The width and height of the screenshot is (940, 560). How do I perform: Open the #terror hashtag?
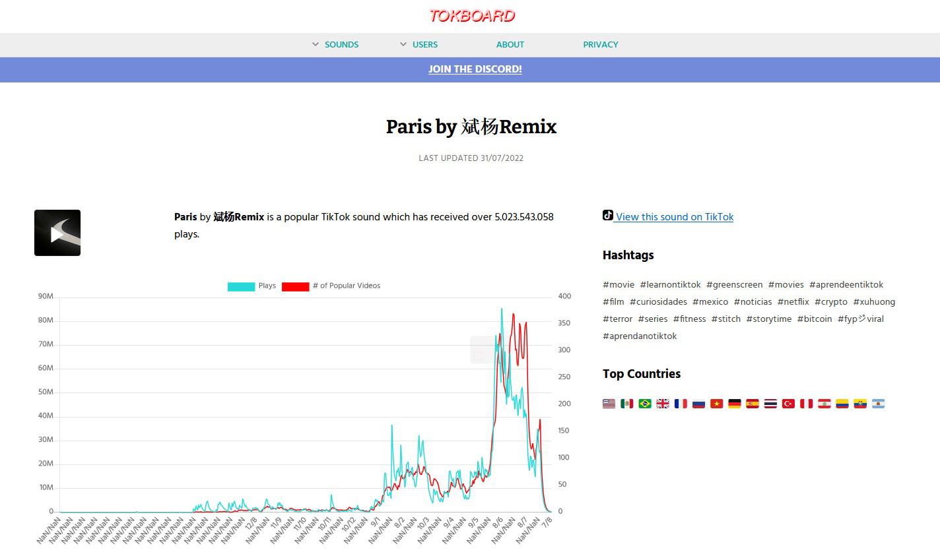[617, 319]
